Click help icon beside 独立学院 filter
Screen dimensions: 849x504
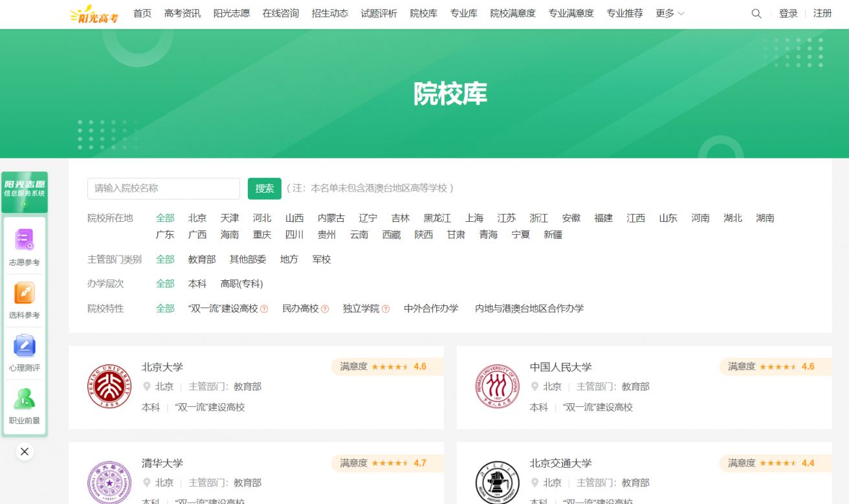coord(386,309)
